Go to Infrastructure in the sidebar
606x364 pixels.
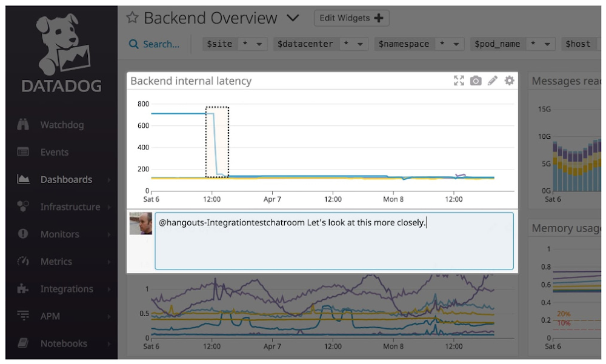(x=70, y=207)
